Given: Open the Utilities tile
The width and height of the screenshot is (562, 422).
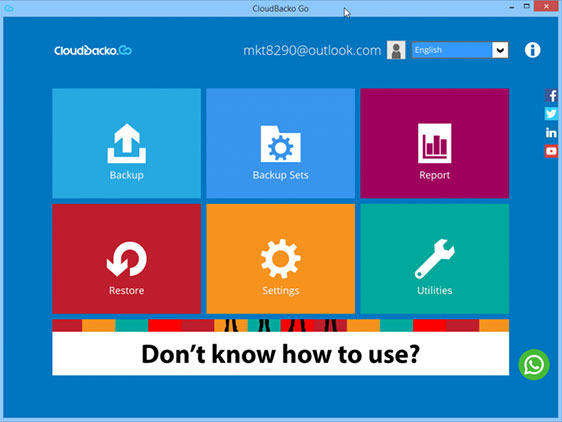Looking at the screenshot, I should [x=434, y=259].
